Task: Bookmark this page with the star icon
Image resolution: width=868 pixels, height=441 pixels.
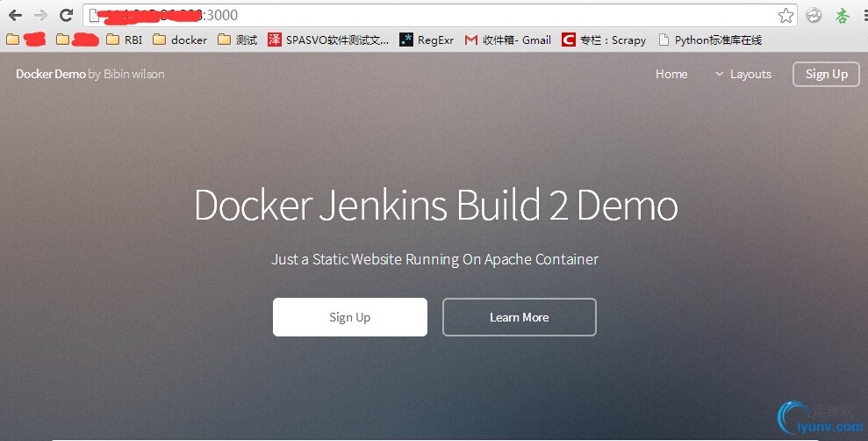Action: 786,16
